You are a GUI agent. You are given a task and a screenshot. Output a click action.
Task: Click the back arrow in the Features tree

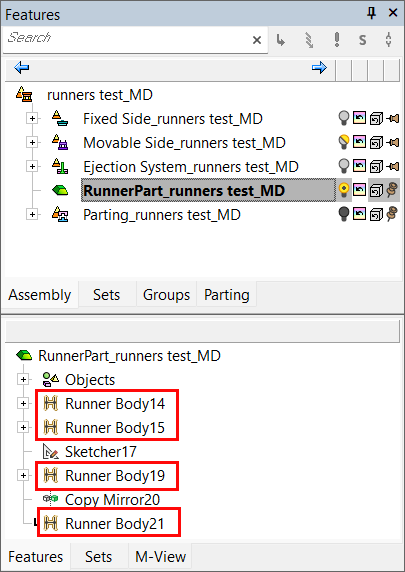pyautogui.click(x=22, y=67)
